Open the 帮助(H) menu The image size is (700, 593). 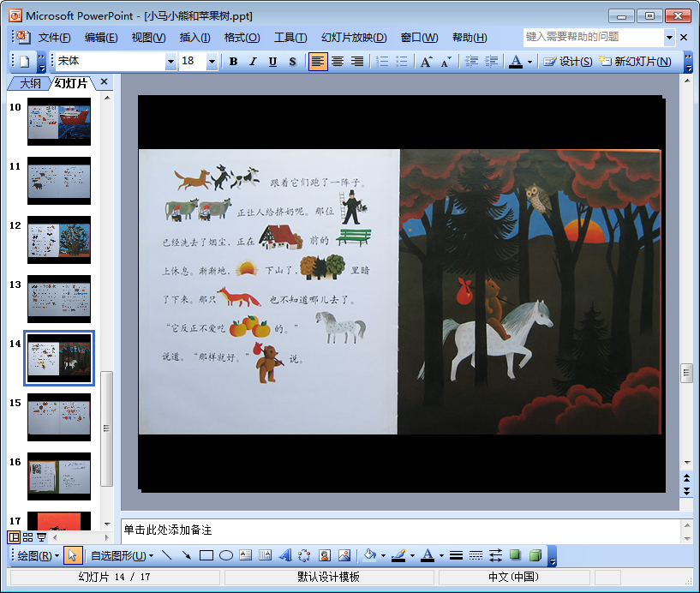point(470,38)
